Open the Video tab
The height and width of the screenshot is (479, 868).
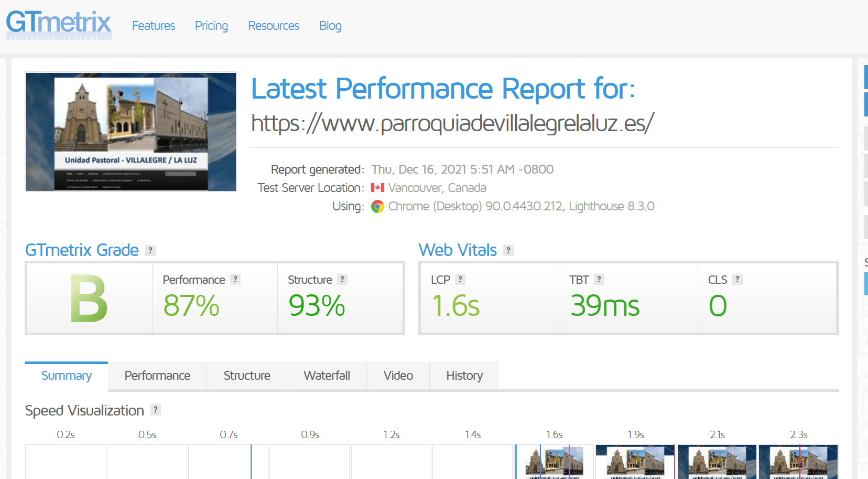pos(398,376)
